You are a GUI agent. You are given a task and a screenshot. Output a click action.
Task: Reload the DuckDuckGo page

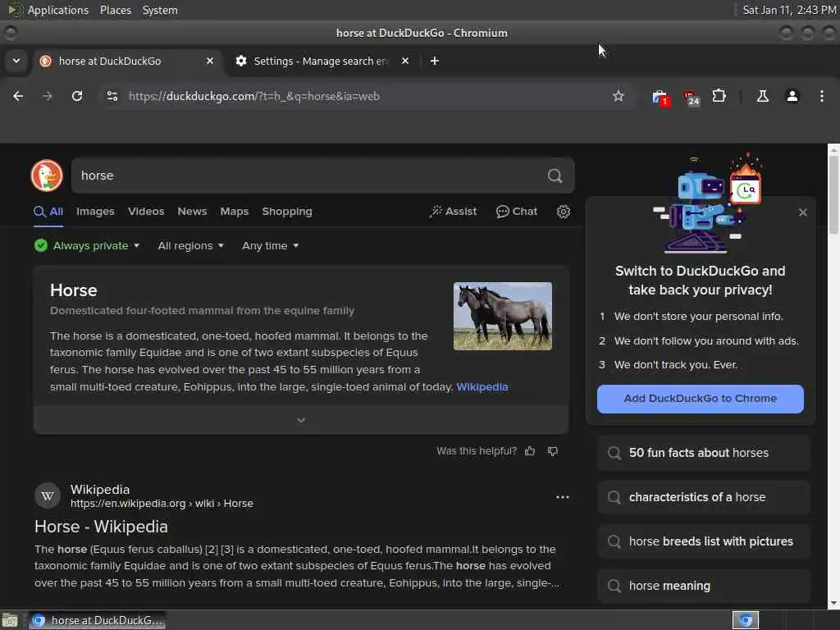coord(77,96)
